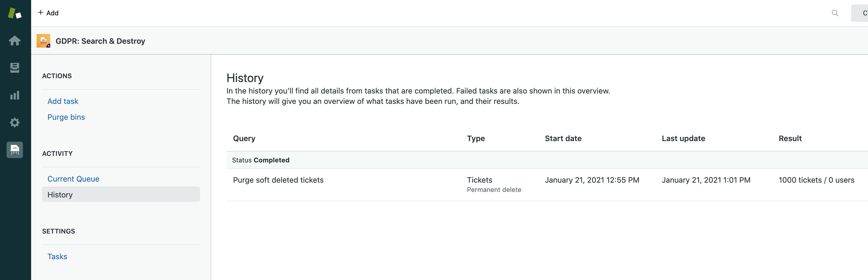The width and height of the screenshot is (868, 280).
Task: Open the Tasks settings link
Action: pos(57,256)
